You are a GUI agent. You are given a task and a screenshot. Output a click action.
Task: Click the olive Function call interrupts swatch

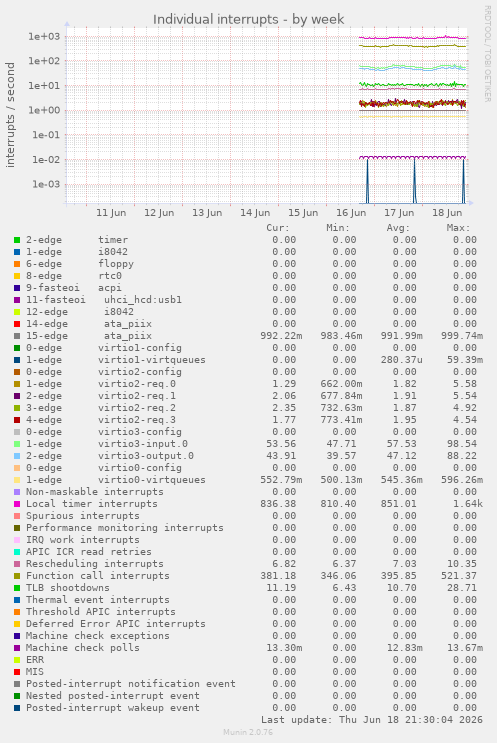(17, 576)
